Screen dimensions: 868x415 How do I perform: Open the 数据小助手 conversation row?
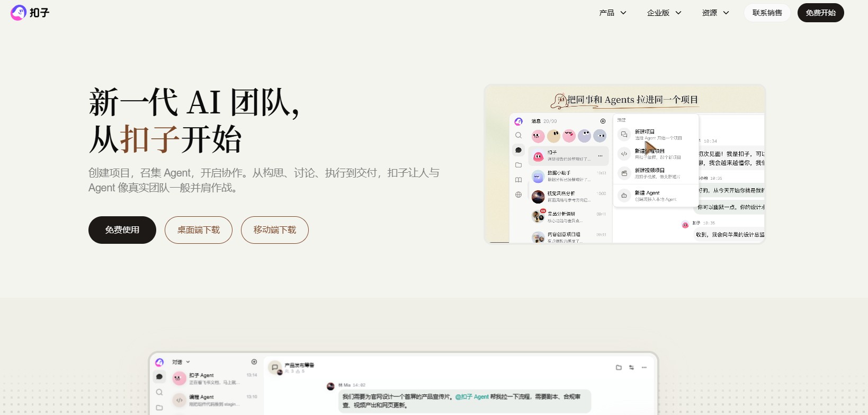(569, 176)
